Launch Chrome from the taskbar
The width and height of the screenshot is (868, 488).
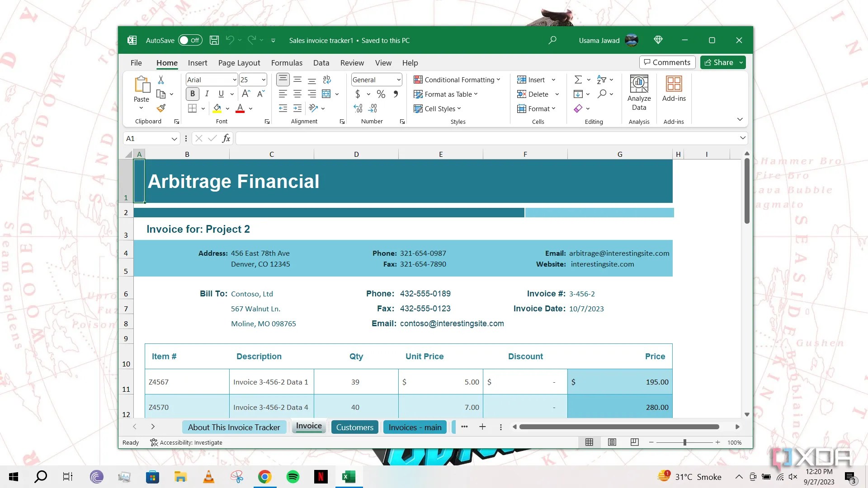264,477
